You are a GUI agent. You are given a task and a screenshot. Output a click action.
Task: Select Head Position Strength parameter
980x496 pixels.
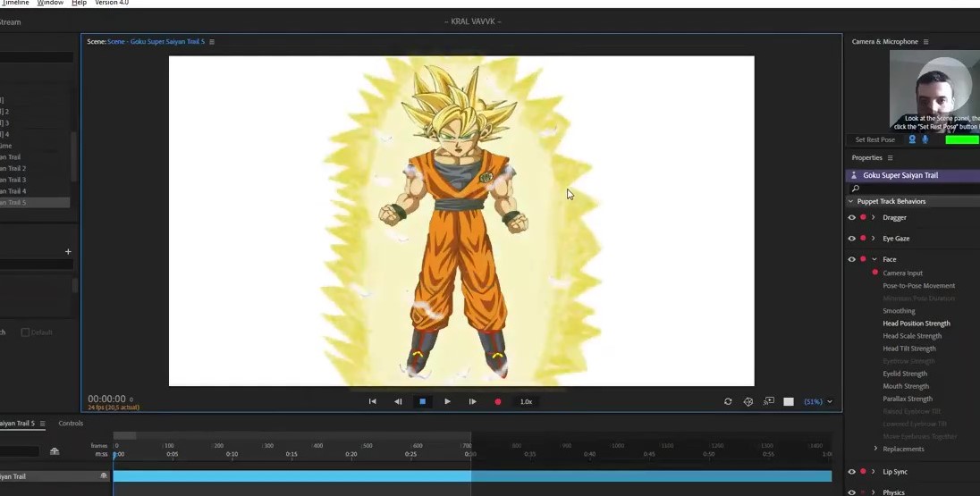(x=917, y=323)
